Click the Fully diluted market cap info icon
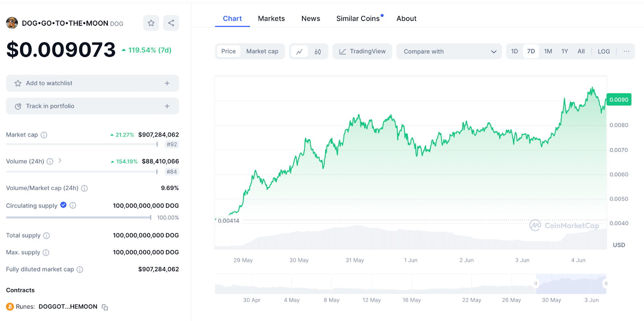Image resolution: width=644 pixels, height=321 pixels. (80, 270)
